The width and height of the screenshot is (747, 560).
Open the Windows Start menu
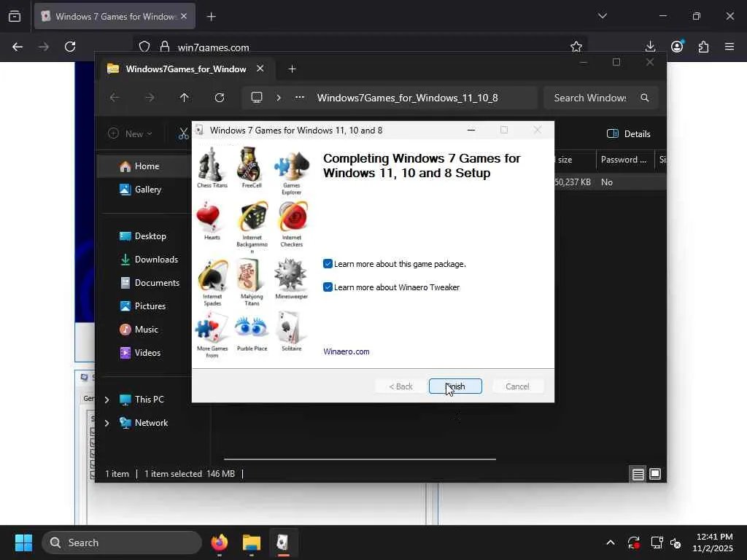point(23,542)
